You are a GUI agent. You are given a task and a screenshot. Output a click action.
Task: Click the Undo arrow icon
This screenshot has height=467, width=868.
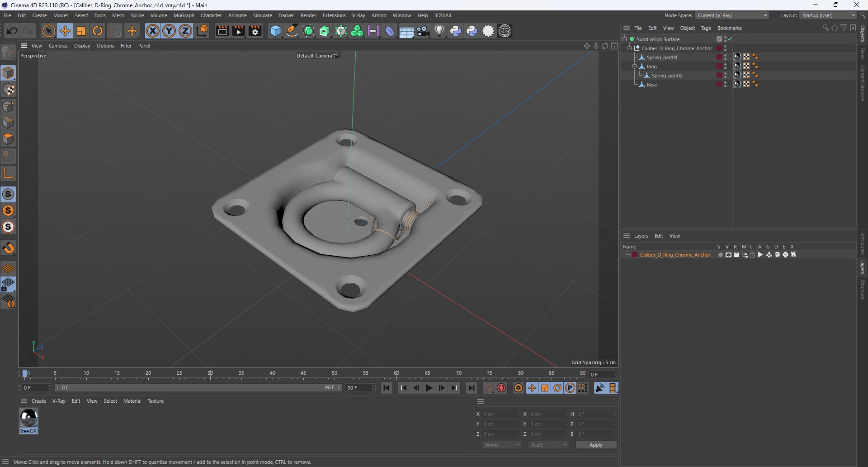point(12,31)
